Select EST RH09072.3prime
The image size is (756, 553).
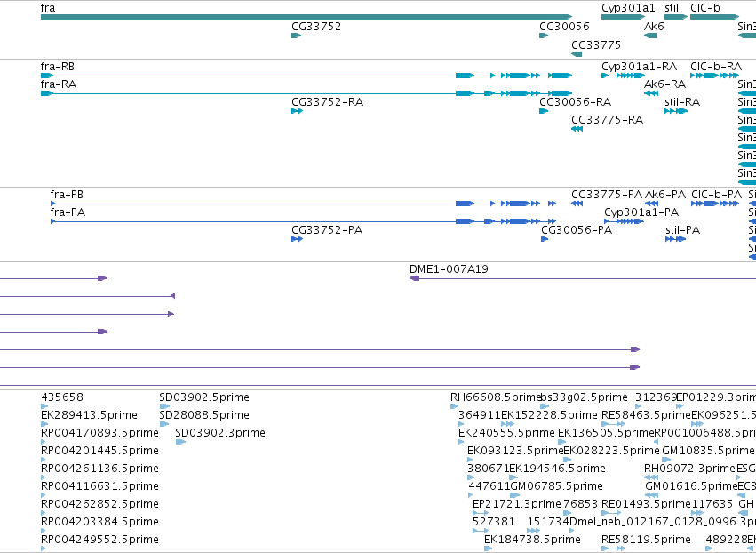click(x=651, y=477)
